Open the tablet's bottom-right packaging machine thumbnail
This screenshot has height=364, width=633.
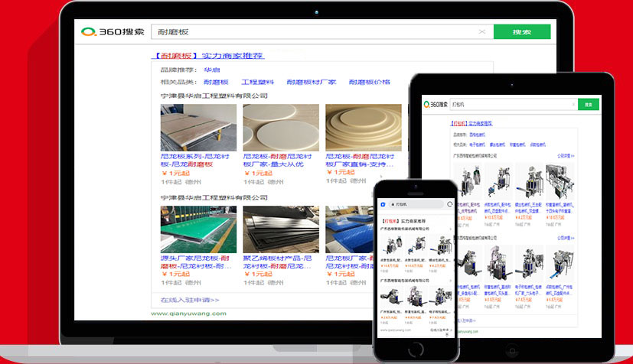pos(560,264)
